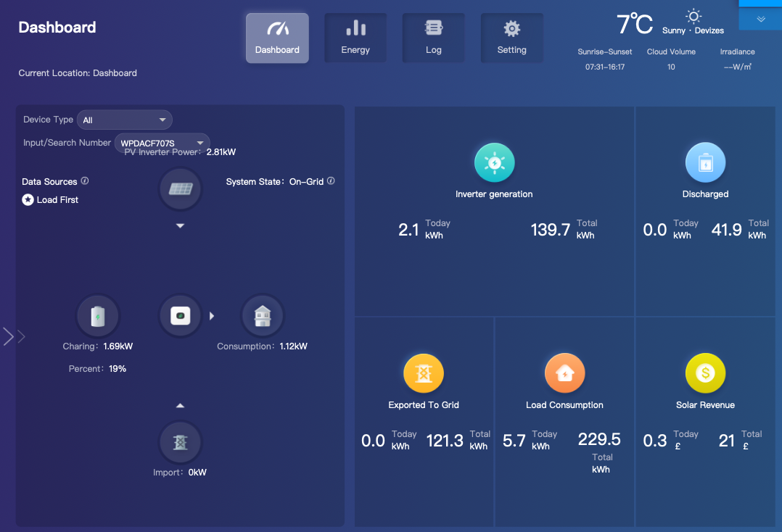Click the Charing 1.69kW value

(x=118, y=346)
